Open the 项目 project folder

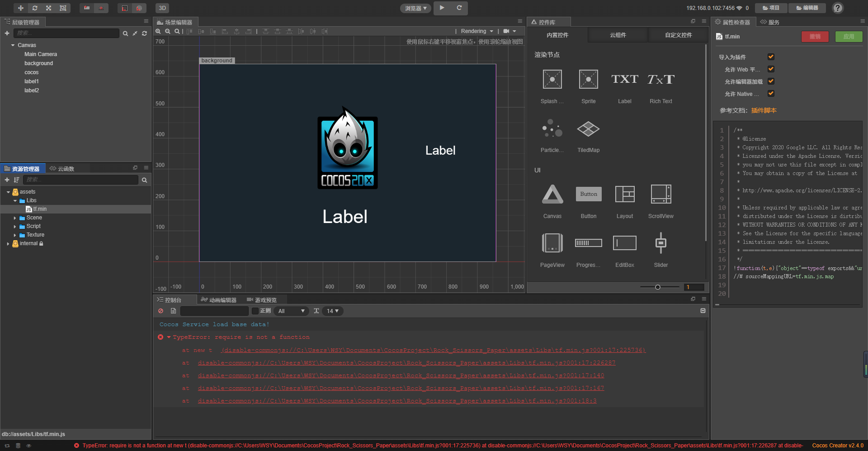(771, 8)
